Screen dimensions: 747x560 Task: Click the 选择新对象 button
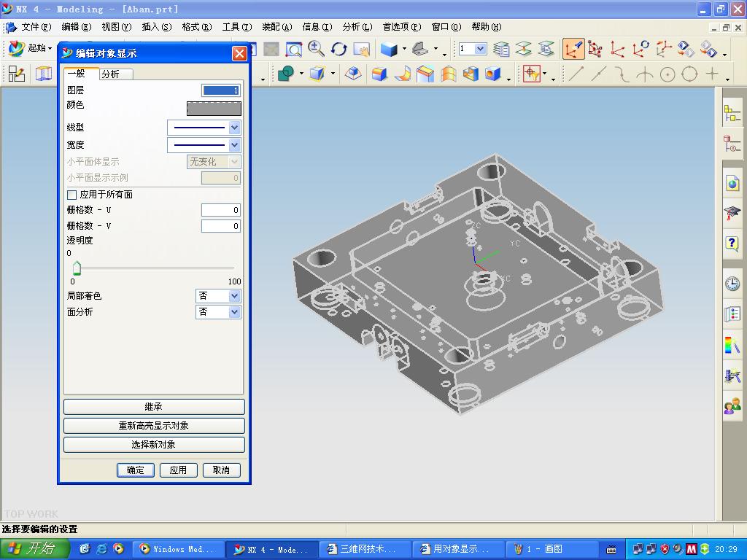click(154, 445)
